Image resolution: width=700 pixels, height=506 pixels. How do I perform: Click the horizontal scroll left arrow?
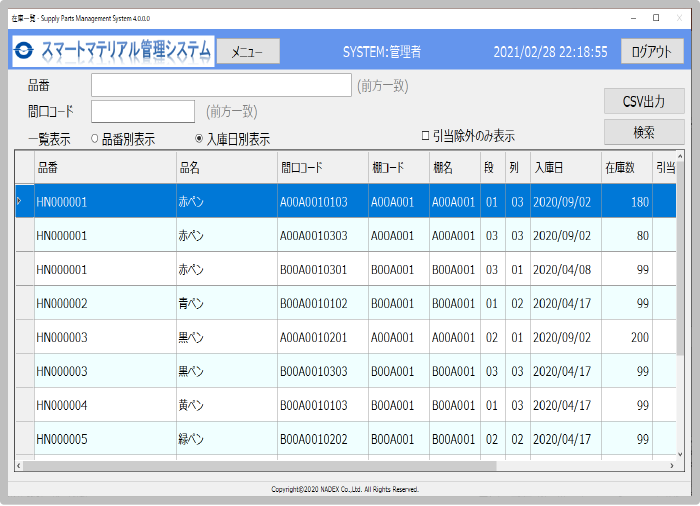(19, 466)
